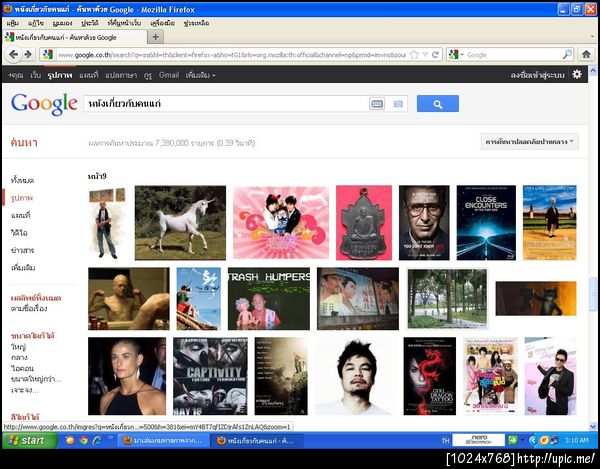Click Chrome icon in quick launch

point(84,440)
